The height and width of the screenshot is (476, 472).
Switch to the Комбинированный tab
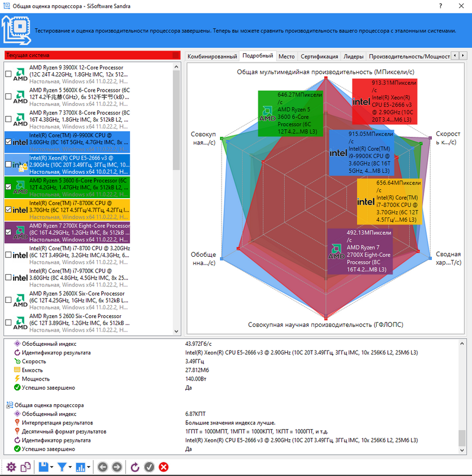pos(212,56)
